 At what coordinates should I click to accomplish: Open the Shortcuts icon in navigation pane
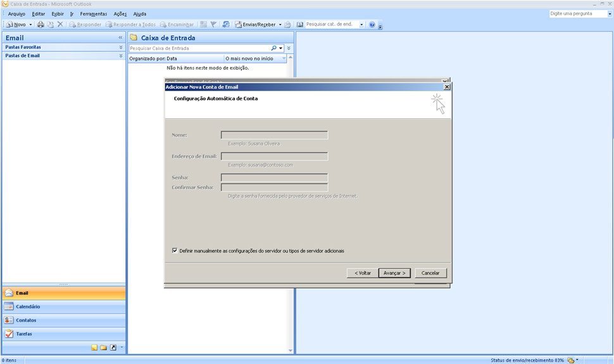tap(113, 348)
